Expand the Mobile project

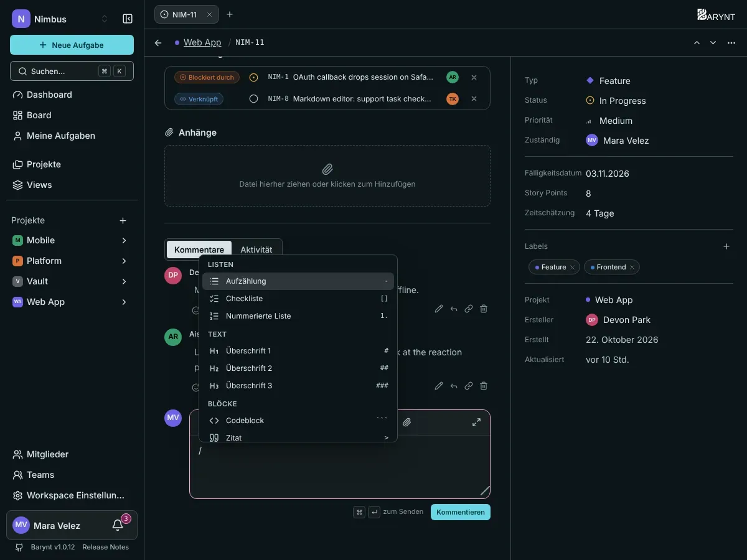click(124, 240)
